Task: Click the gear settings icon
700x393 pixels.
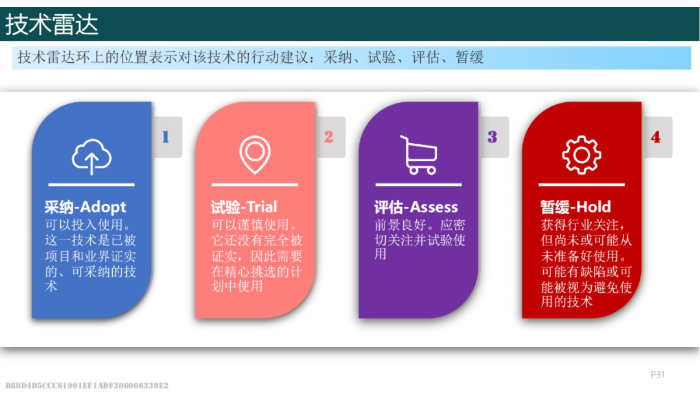Action: 581,155
